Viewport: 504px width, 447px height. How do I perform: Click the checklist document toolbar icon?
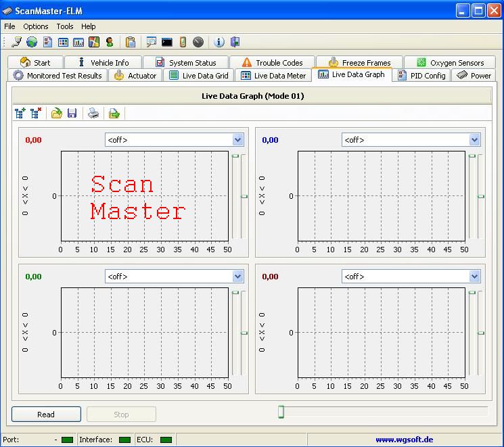[47, 42]
